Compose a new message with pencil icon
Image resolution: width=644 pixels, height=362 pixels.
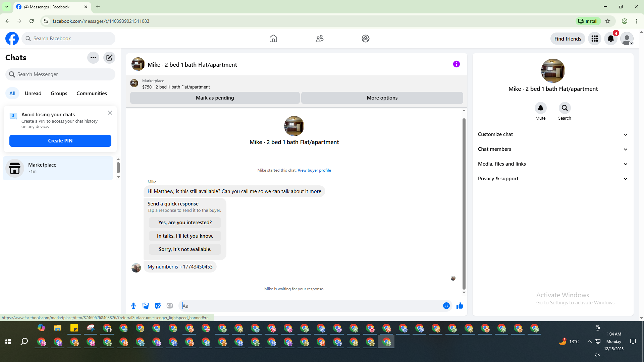(x=109, y=58)
